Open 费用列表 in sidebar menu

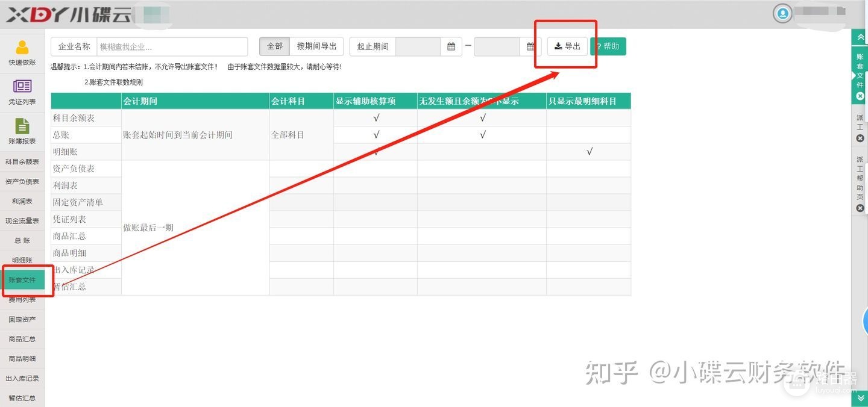coord(22,300)
